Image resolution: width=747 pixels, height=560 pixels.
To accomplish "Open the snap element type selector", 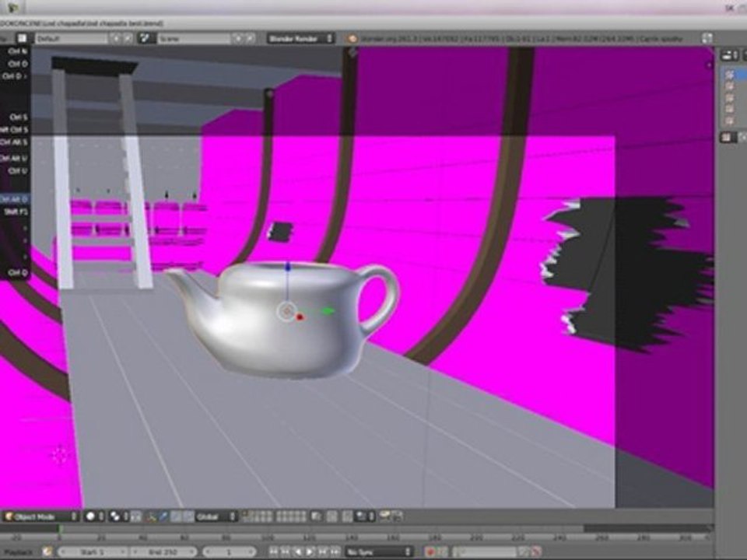I will click(x=366, y=516).
